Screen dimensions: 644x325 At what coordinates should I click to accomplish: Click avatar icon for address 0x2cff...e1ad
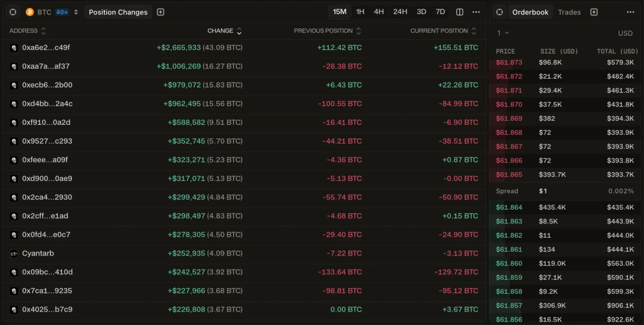click(14, 216)
